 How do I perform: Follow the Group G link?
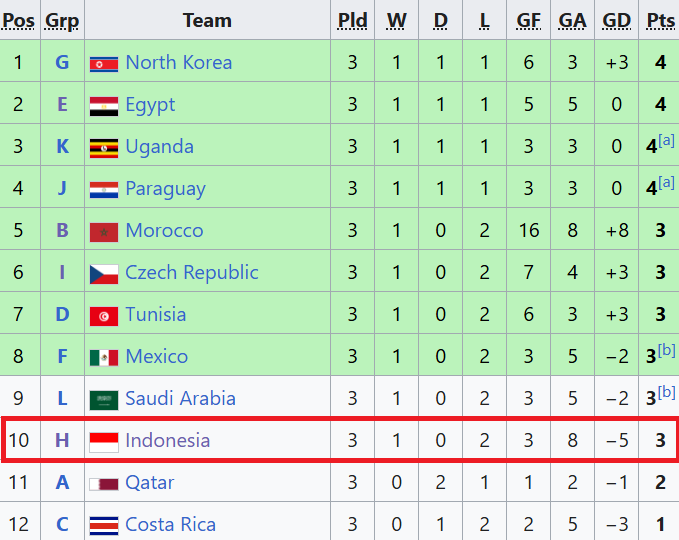[62, 62]
